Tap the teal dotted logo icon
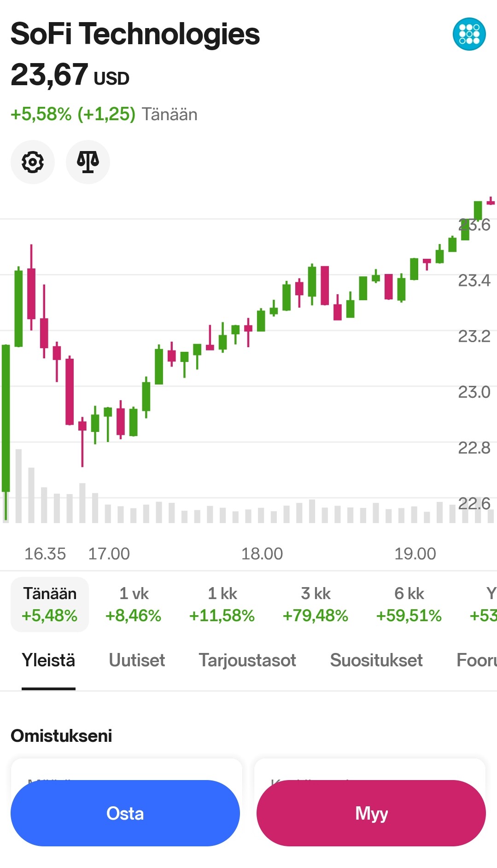 469,34
